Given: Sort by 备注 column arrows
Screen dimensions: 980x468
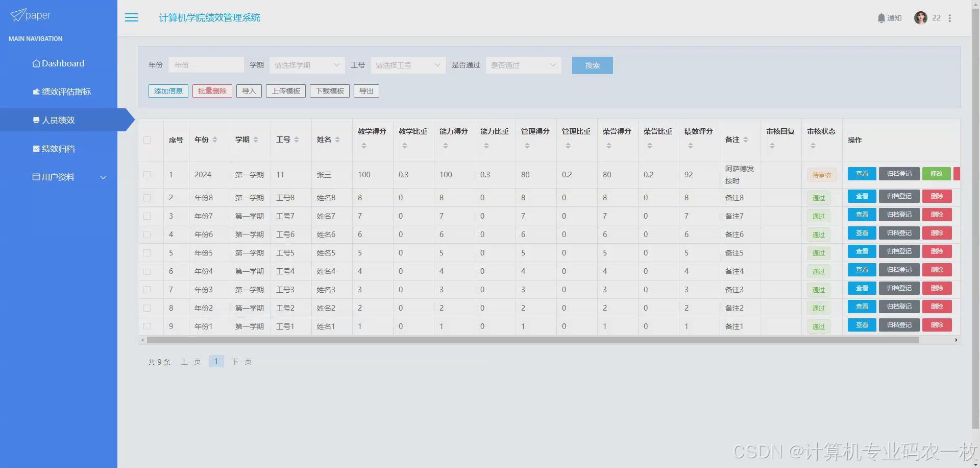Looking at the screenshot, I should click(x=746, y=139).
